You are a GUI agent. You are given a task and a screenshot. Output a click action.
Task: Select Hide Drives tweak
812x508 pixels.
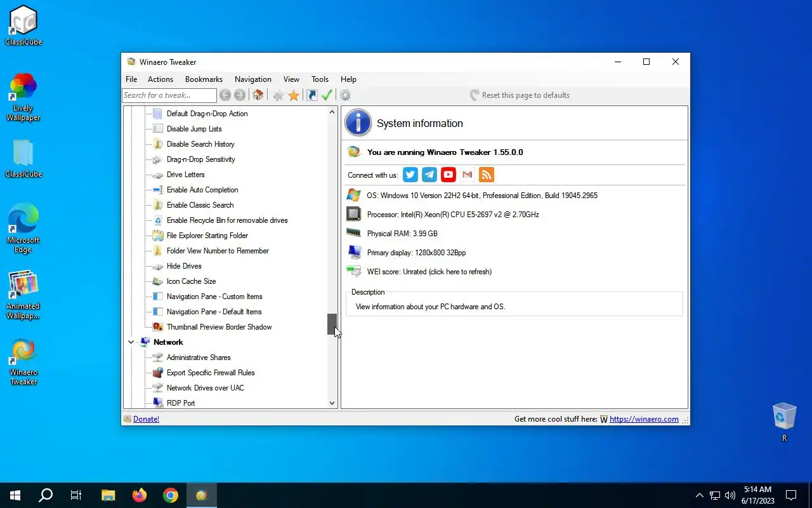[184, 266]
